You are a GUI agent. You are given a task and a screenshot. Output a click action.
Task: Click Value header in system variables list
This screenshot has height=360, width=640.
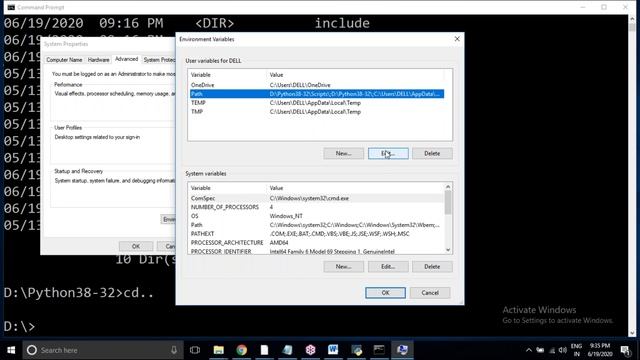coord(355,188)
